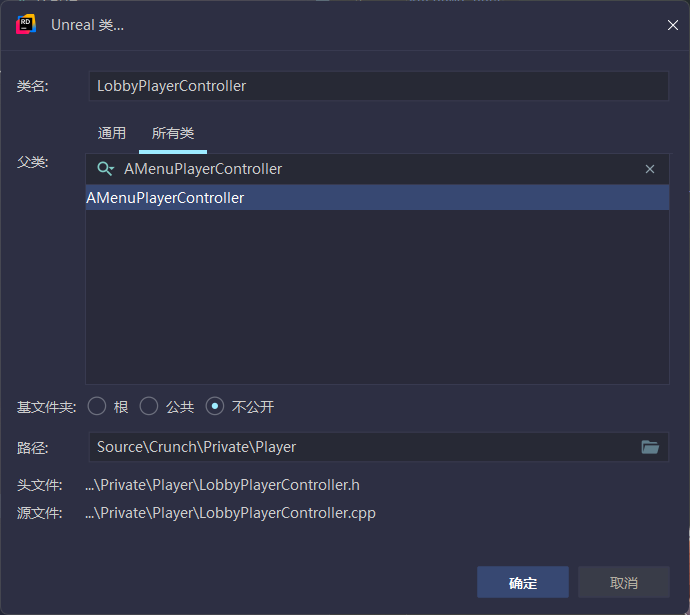The width and height of the screenshot is (690, 615).
Task: Select the 根 base folder radio button
Action: point(97,406)
